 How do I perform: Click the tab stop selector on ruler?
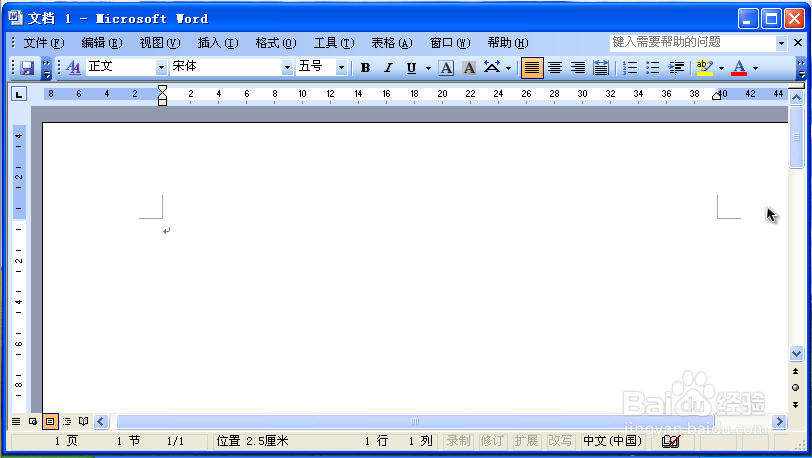click(19, 94)
